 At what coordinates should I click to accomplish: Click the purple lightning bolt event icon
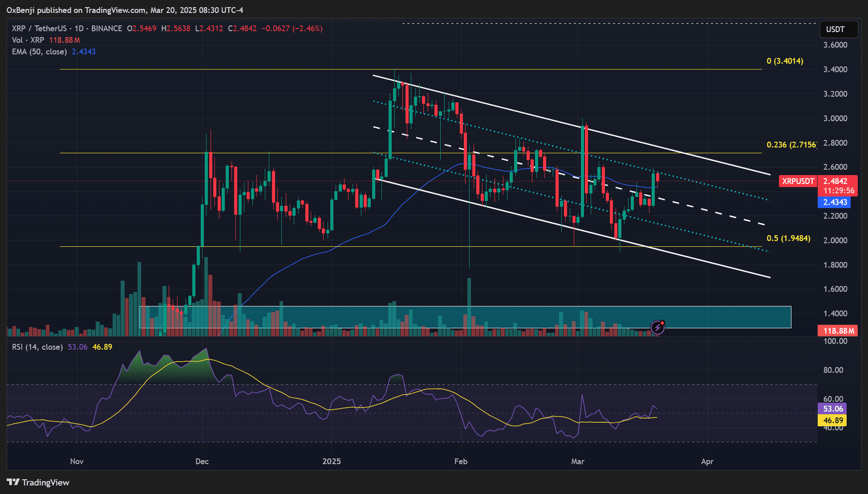pos(658,327)
